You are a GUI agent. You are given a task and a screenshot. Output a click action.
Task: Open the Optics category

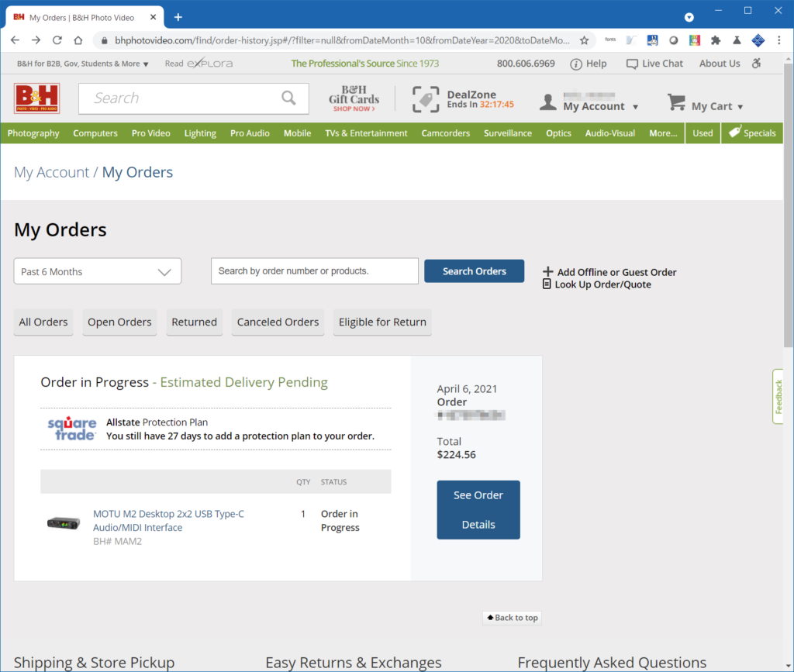point(558,133)
